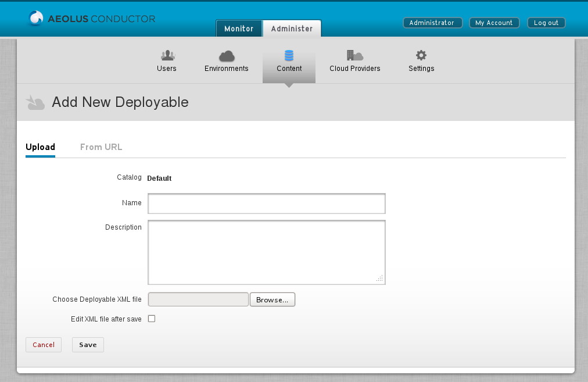
Task: Open My Account
Action: [x=494, y=23]
